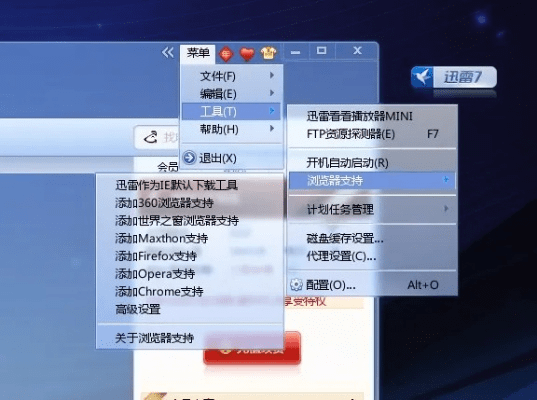
Task: Open 代理设置(C)...
Action: coord(372,256)
